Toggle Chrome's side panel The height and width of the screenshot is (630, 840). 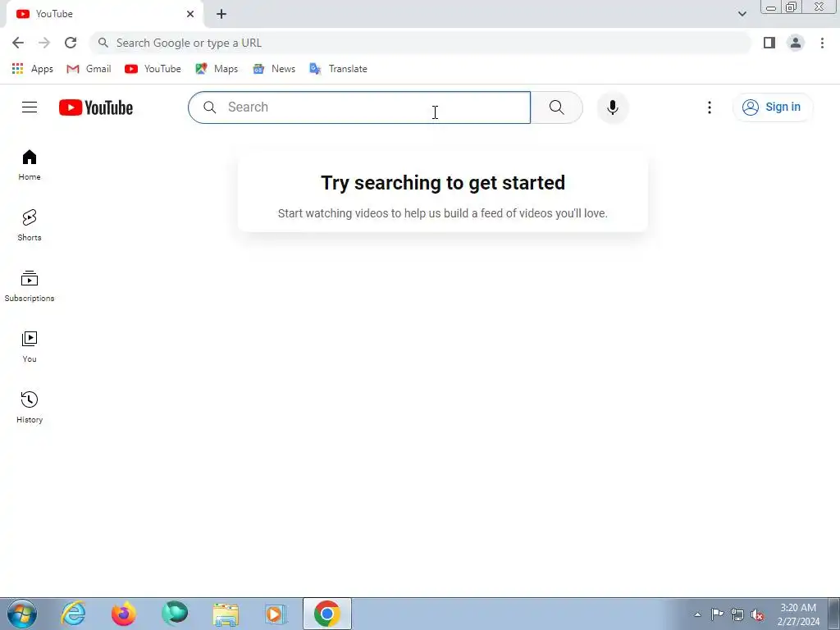click(769, 43)
